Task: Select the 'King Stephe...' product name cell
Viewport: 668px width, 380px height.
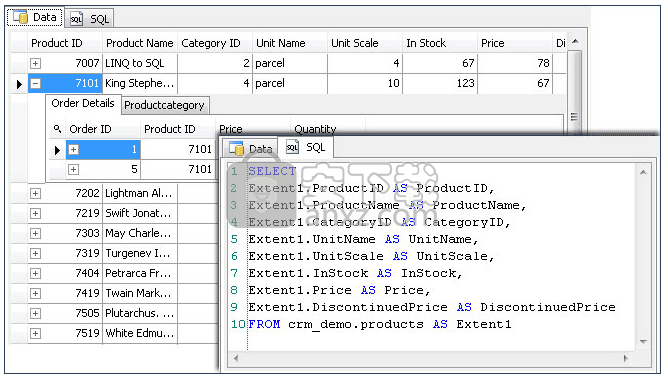Action: coord(140,83)
